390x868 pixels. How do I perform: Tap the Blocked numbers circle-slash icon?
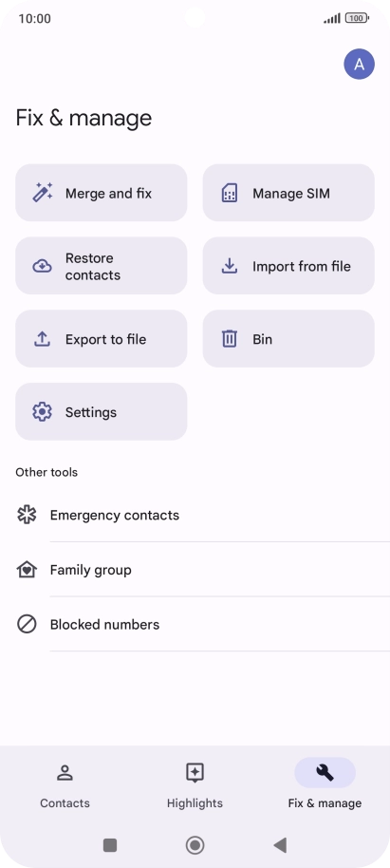(27, 625)
